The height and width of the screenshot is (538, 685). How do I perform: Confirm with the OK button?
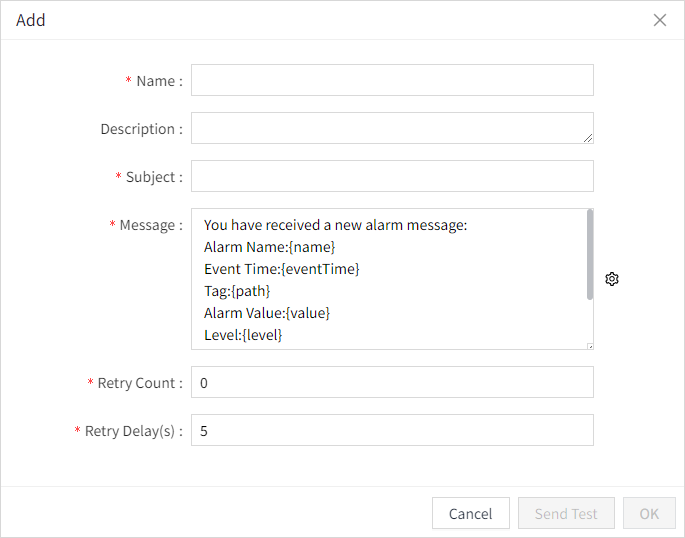pos(649,513)
